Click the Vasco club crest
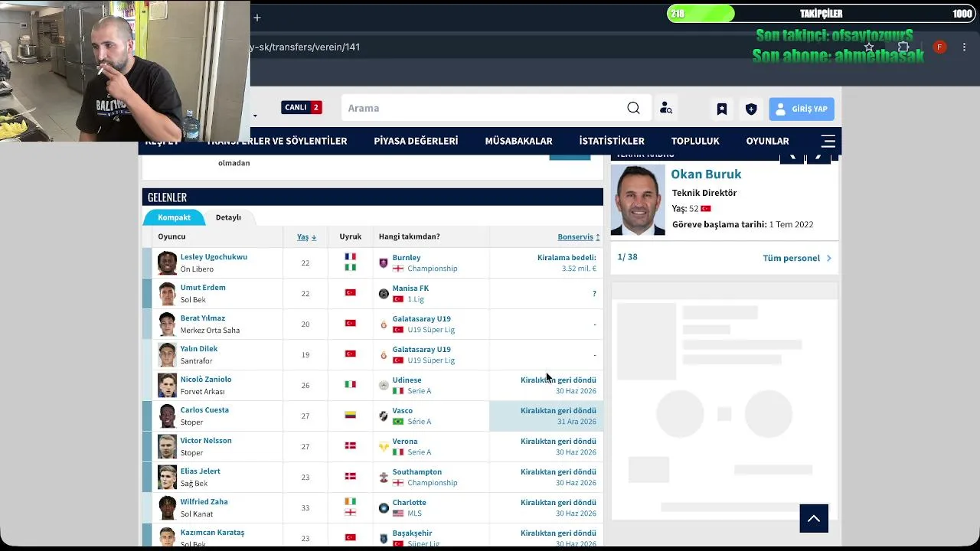This screenshot has width=980, height=551. tap(384, 416)
